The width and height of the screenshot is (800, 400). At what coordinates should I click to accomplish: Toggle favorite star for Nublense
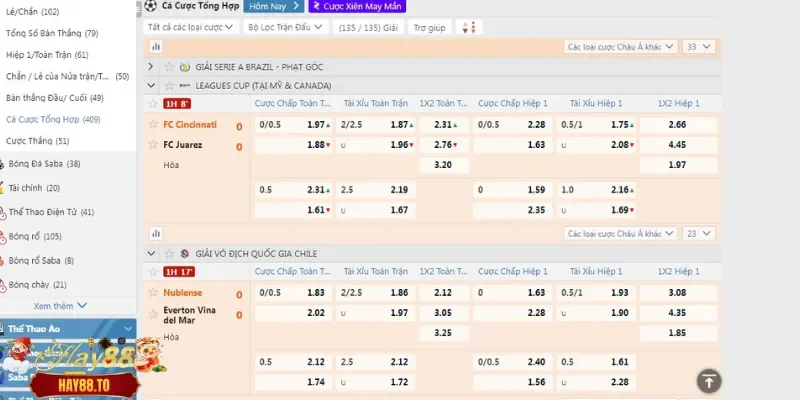click(153, 293)
